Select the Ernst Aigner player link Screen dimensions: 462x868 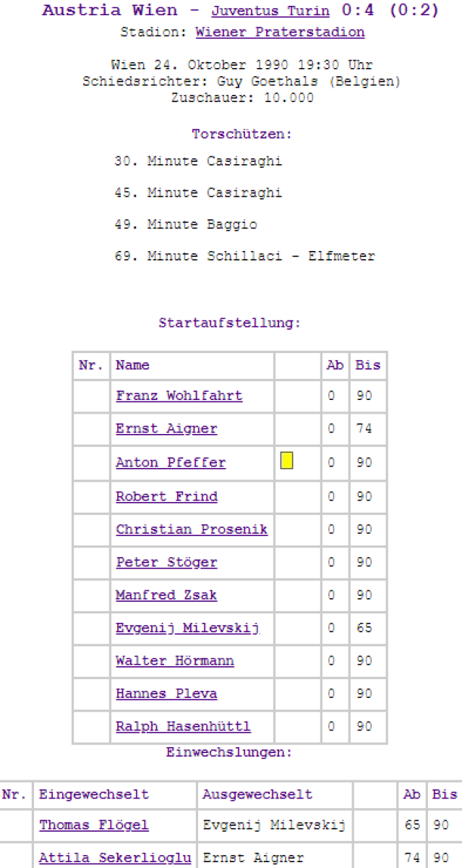click(166, 429)
